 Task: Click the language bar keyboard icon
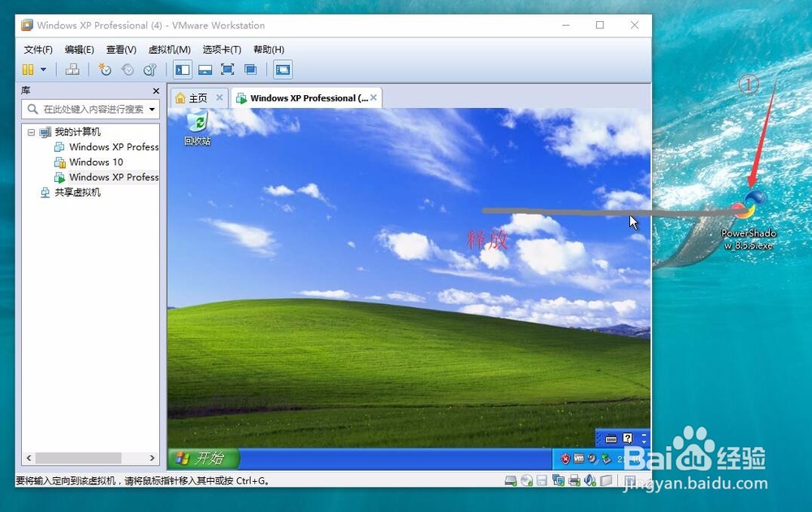pos(611,439)
